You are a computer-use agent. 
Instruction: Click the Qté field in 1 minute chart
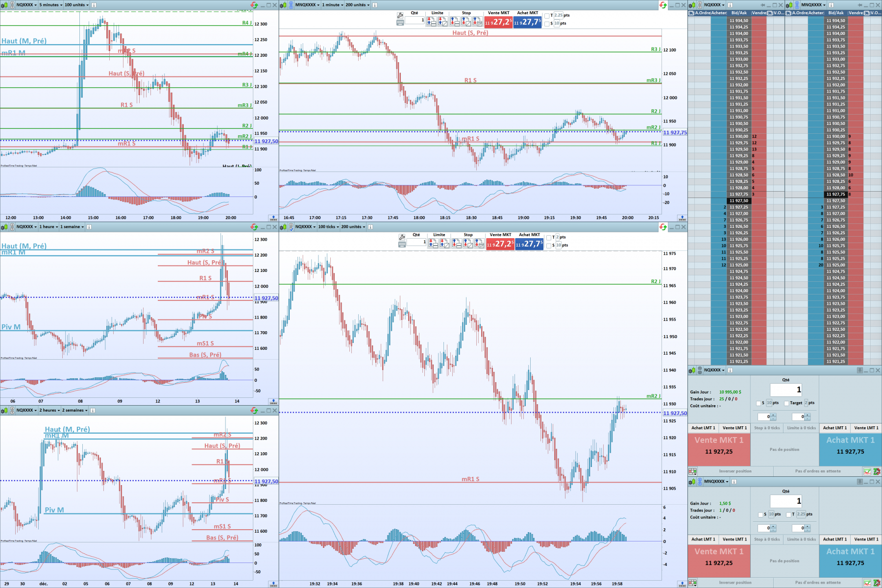coord(415,20)
